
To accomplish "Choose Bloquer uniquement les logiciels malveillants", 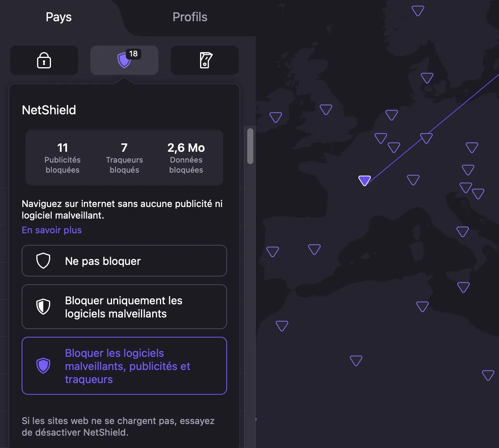I will click(x=124, y=307).
